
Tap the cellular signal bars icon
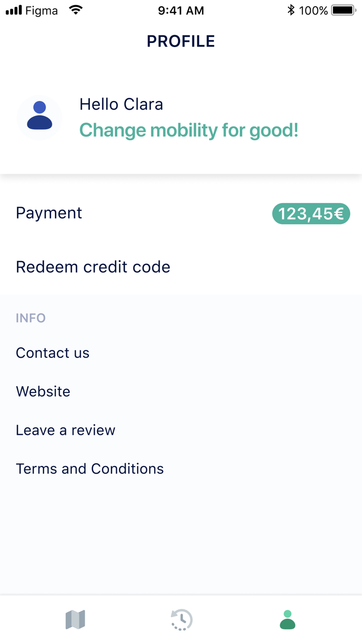coord(14,10)
